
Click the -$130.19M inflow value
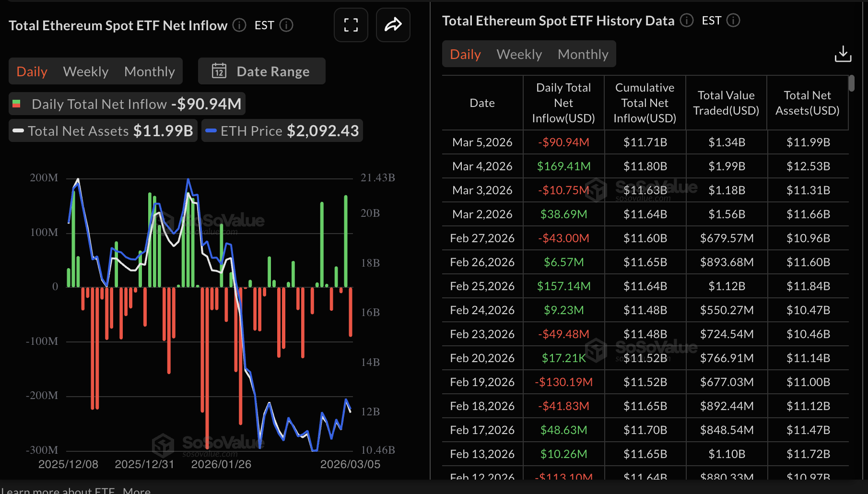[x=563, y=382]
